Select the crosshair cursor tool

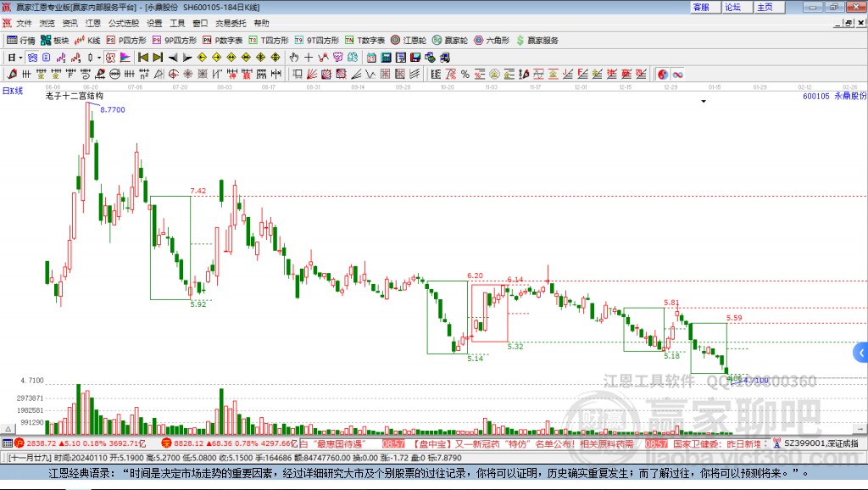point(309,58)
